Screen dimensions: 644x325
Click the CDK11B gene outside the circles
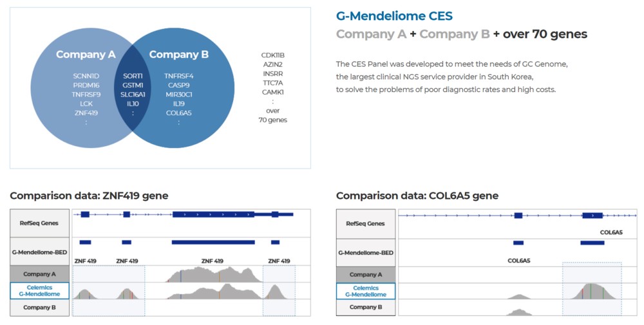[272, 55]
